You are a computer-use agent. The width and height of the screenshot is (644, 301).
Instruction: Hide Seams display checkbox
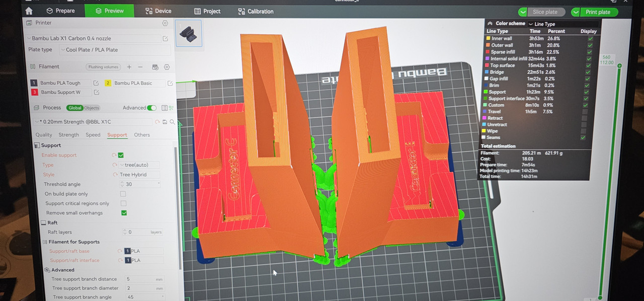(x=583, y=137)
